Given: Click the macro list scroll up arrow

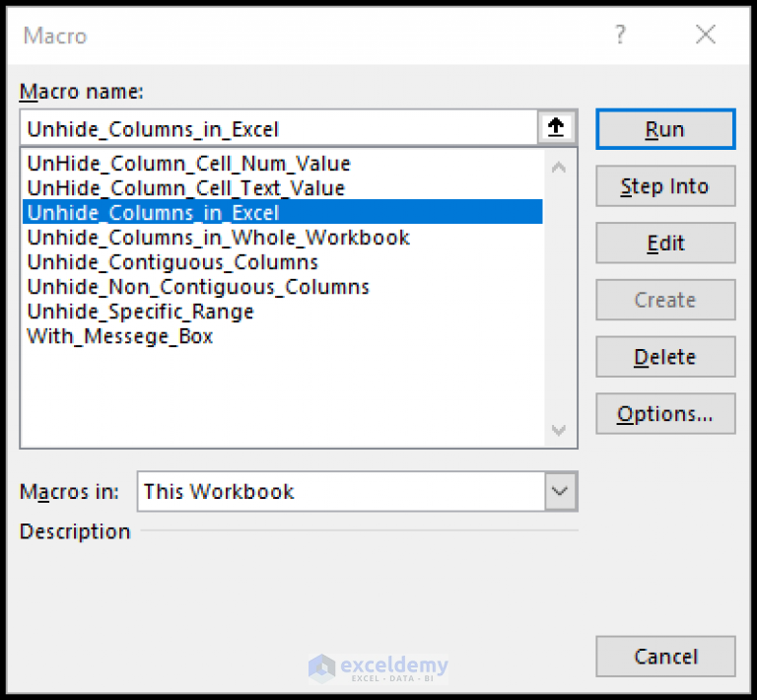Looking at the screenshot, I should point(559,168).
